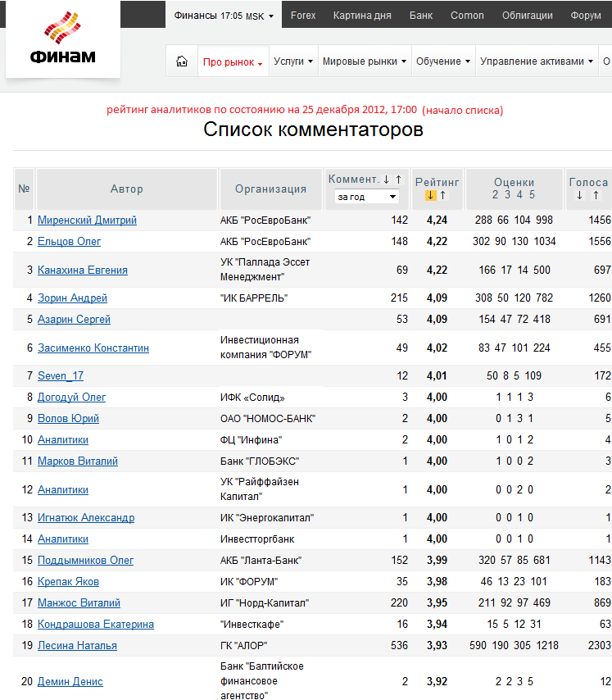This screenshot has width=612, height=700.
Task: Click organization АКБ "Ланта-Банк" cell
Action: click(x=261, y=561)
